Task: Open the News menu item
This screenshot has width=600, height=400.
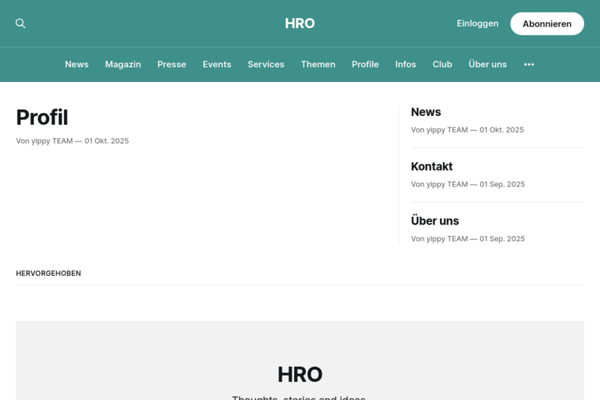Action: (77, 64)
